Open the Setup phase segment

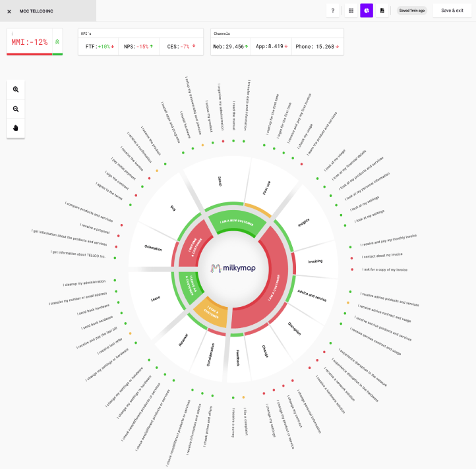[220, 181]
